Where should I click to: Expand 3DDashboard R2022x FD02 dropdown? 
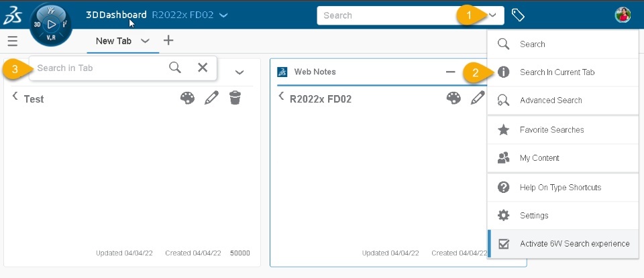223,15
